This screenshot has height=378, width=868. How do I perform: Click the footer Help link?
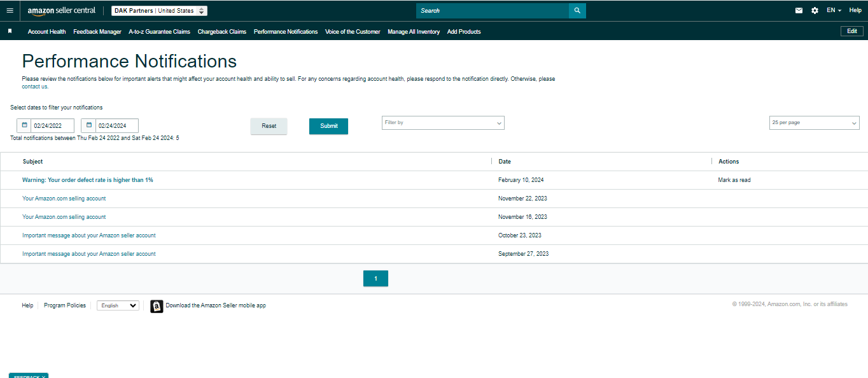click(x=27, y=305)
